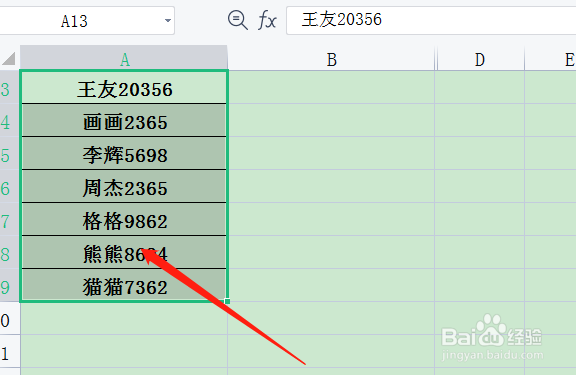
Task: Select cell containing 猫猫7362
Action: [124, 285]
